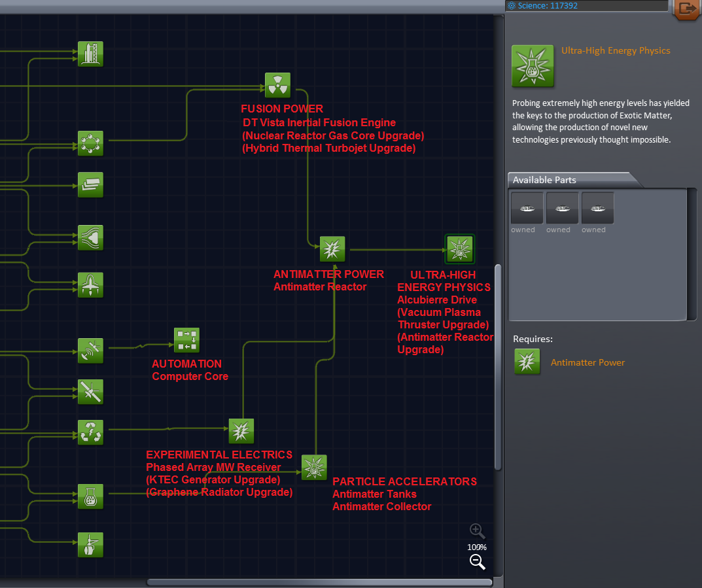This screenshot has width=702, height=588.
Task: Select the Antimatter Power tech node
Action: 332,249
